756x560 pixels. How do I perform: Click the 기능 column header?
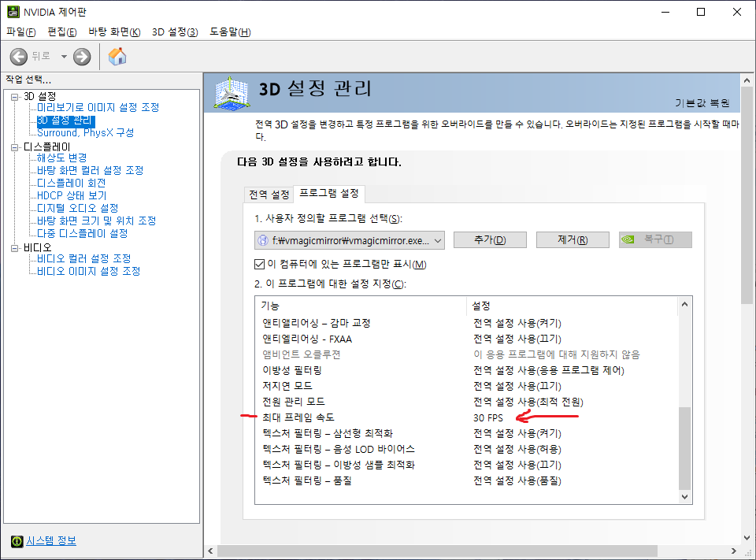tap(361, 306)
